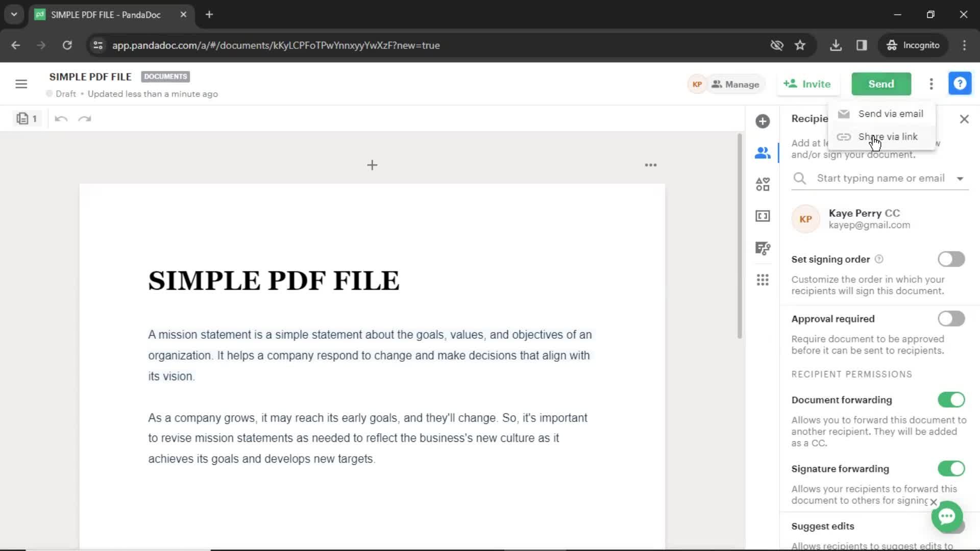Toggle the Set signing order switch
Screen dimensions: 980x551
coord(952,259)
